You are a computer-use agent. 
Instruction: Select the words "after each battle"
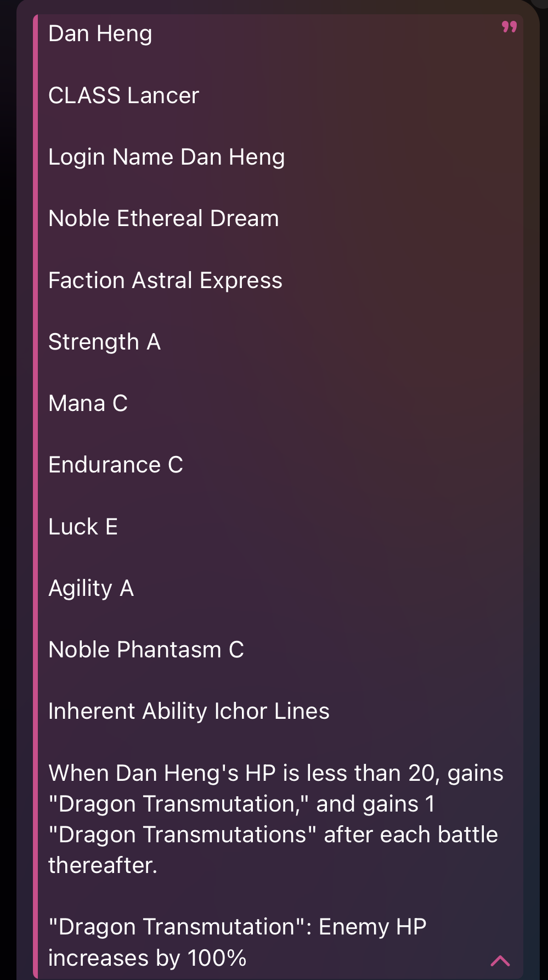[x=411, y=835]
